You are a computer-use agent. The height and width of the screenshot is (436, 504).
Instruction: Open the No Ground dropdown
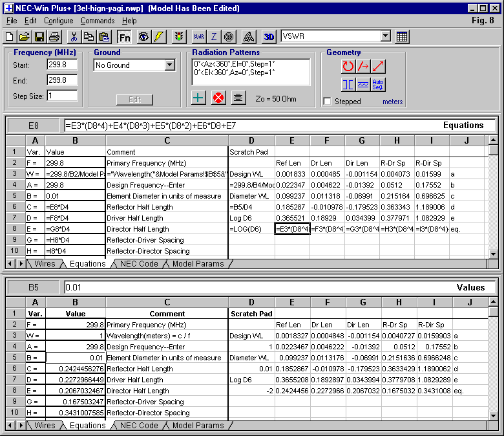pos(170,65)
